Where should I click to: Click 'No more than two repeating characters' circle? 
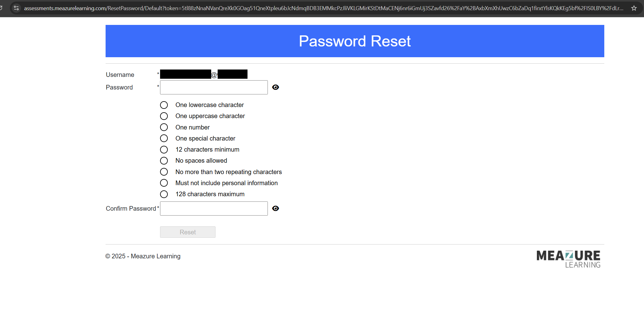(164, 172)
